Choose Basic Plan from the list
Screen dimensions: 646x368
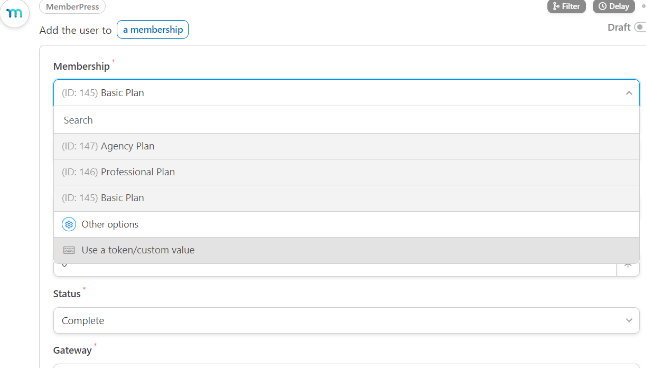(x=346, y=198)
